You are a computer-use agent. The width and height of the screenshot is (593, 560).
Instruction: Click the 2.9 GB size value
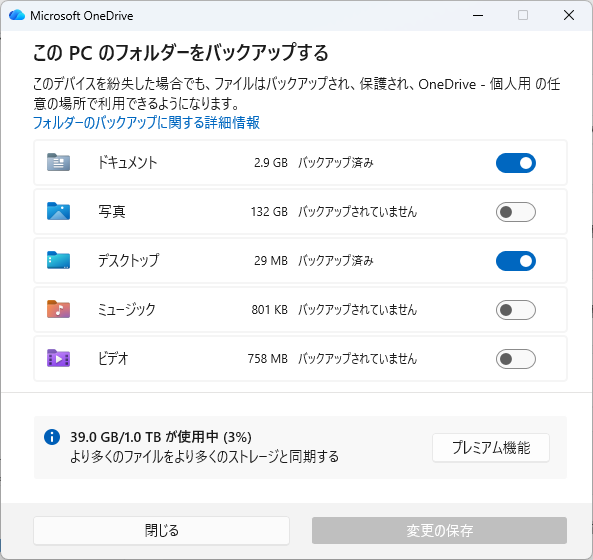(271, 163)
